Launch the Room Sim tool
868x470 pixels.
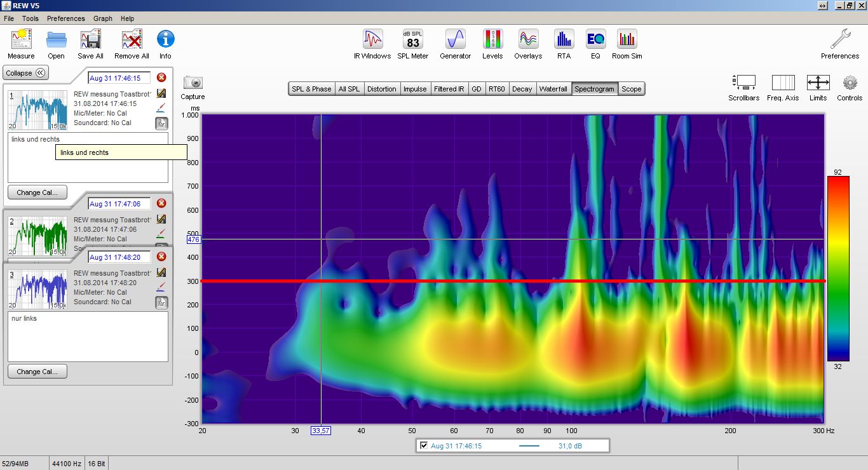coord(627,44)
